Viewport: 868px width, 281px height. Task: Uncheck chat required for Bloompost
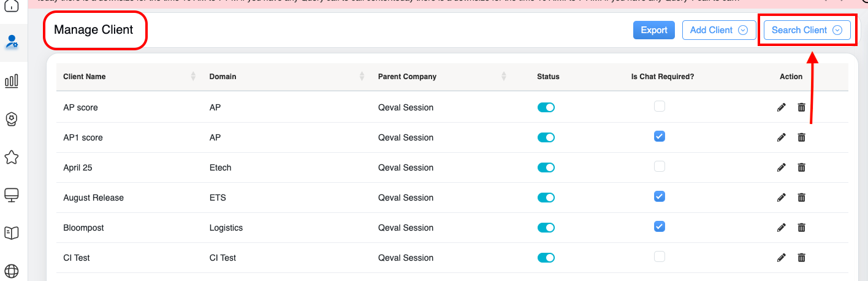pyautogui.click(x=659, y=227)
